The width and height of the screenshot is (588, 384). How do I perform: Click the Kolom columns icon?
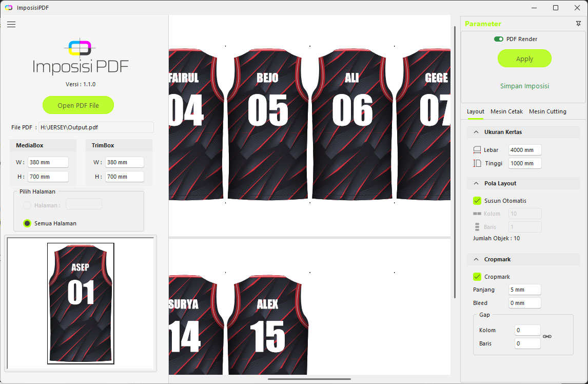point(477,214)
